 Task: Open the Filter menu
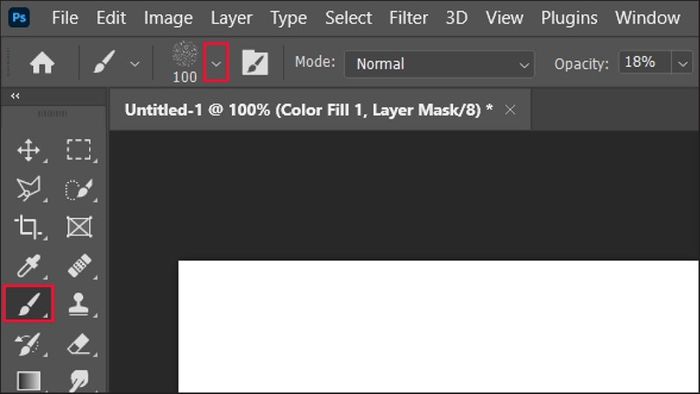click(408, 18)
